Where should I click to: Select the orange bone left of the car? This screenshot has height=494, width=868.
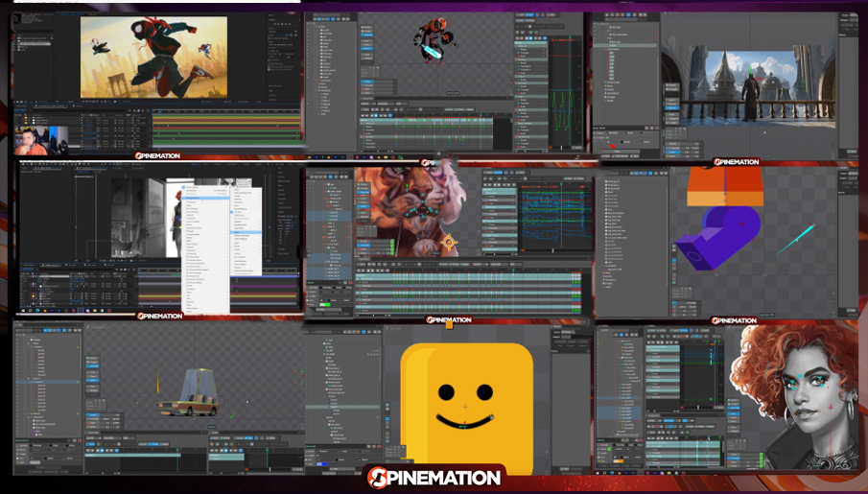click(x=157, y=381)
